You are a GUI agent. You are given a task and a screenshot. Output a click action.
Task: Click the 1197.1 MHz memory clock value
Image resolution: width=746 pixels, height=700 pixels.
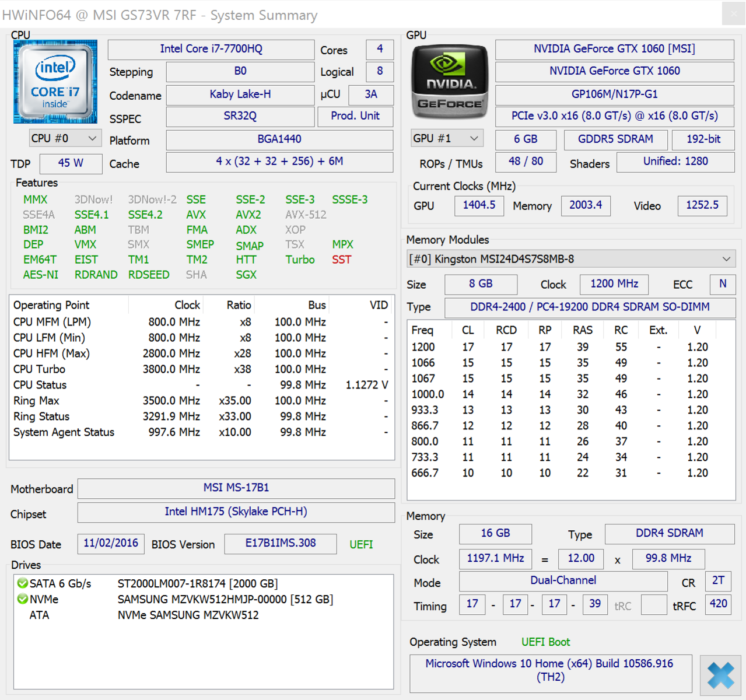[495, 559]
